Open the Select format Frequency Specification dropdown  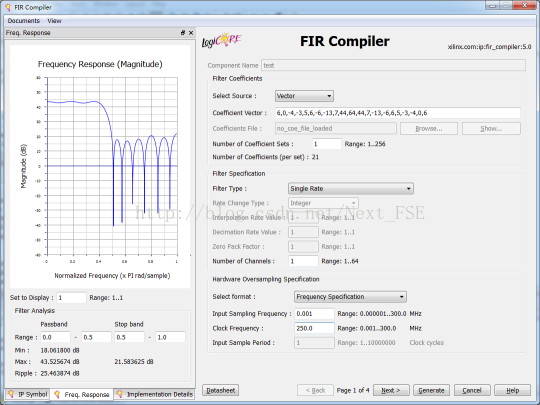[350, 297]
